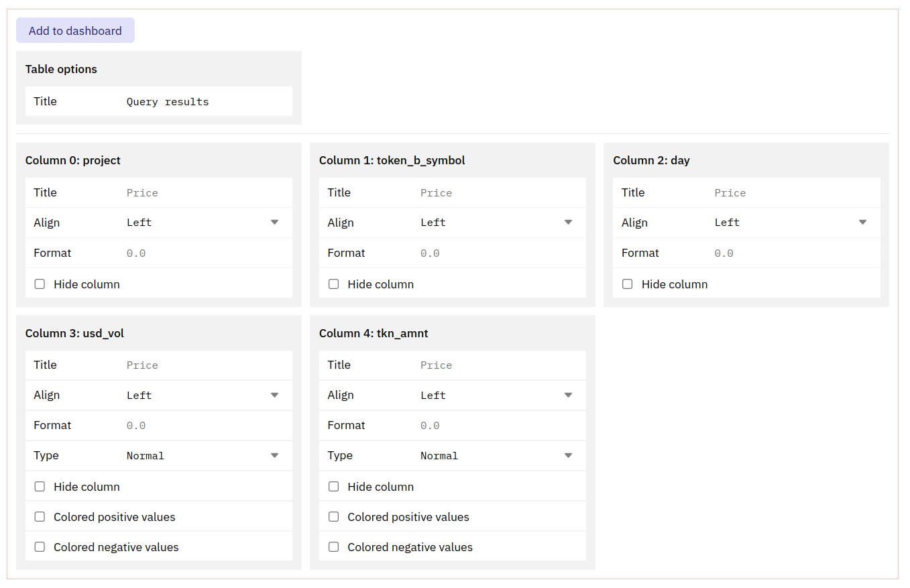Check Hide column for Column 2: day

click(627, 284)
